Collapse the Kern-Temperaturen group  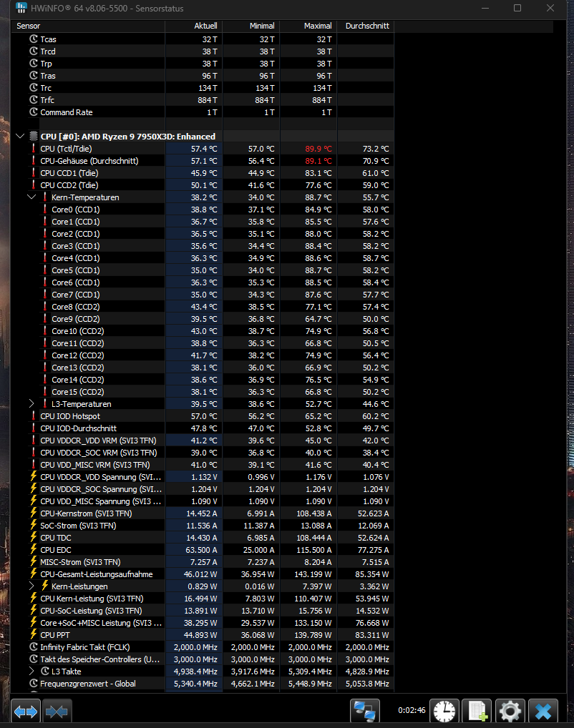click(31, 197)
